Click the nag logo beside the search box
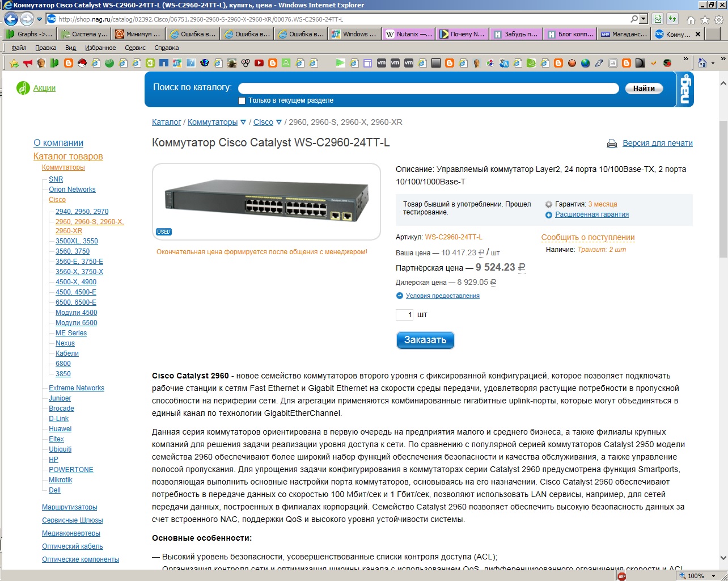The image size is (728, 581). (x=685, y=89)
